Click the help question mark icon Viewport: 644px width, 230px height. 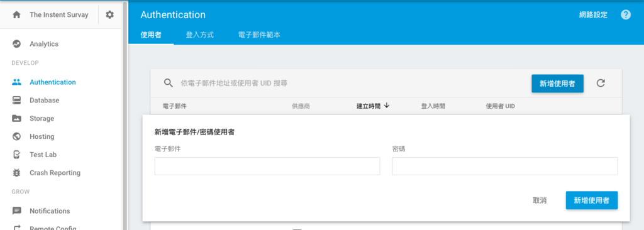[x=626, y=15]
